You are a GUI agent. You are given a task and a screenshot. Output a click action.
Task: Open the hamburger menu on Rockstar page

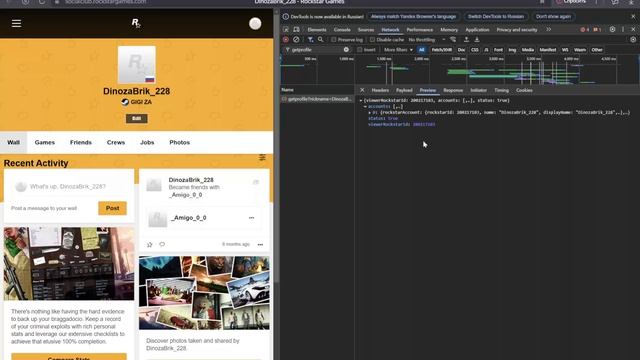click(x=16, y=23)
